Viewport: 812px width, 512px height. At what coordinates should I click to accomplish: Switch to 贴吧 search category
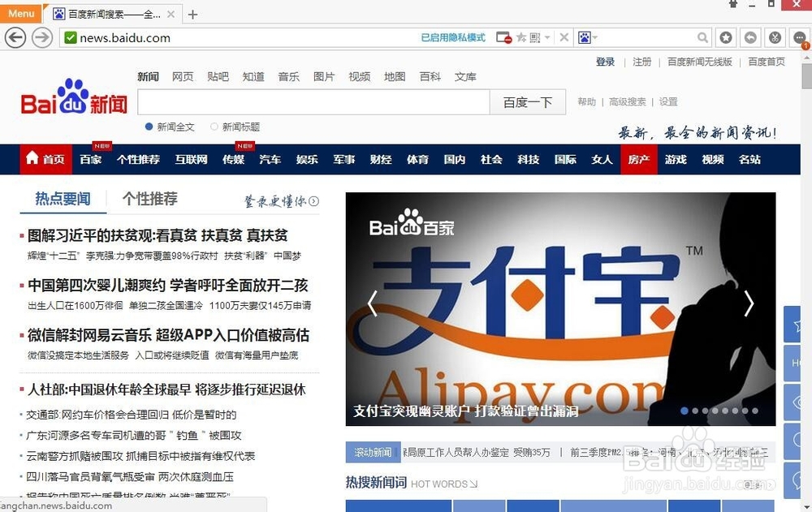pyautogui.click(x=218, y=76)
